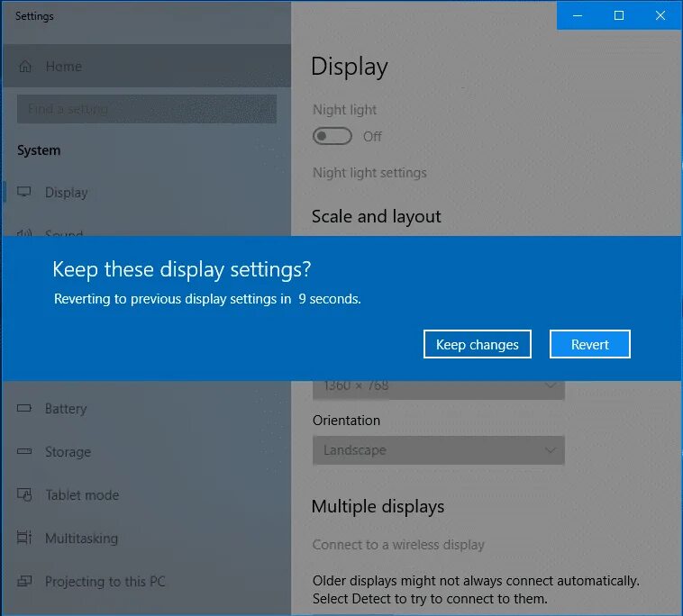The height and width of the screenshot is (616, 683).
Task: Click Connect to a wireless display link
Action: point(398,545)
